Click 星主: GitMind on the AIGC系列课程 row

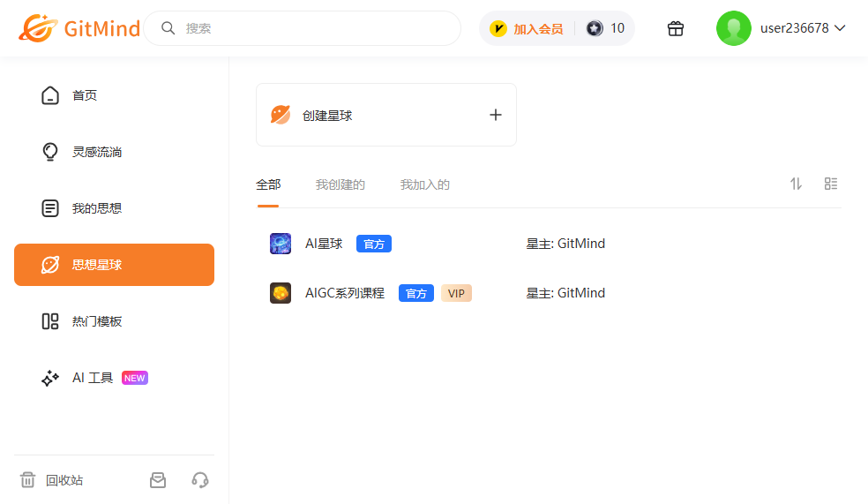565,293
